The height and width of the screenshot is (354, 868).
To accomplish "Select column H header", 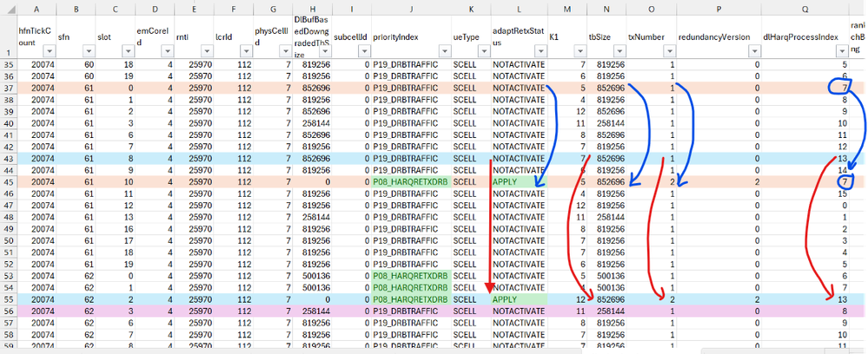I will click(x=312, y=9).
